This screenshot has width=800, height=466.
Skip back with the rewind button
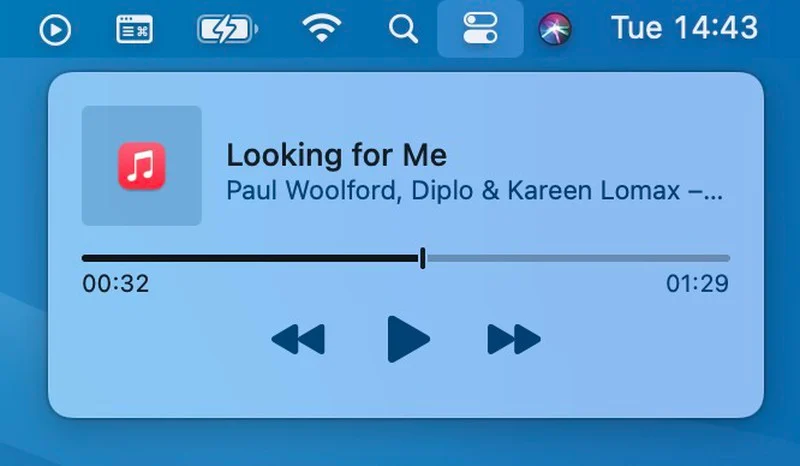click(x=298, y=339)
